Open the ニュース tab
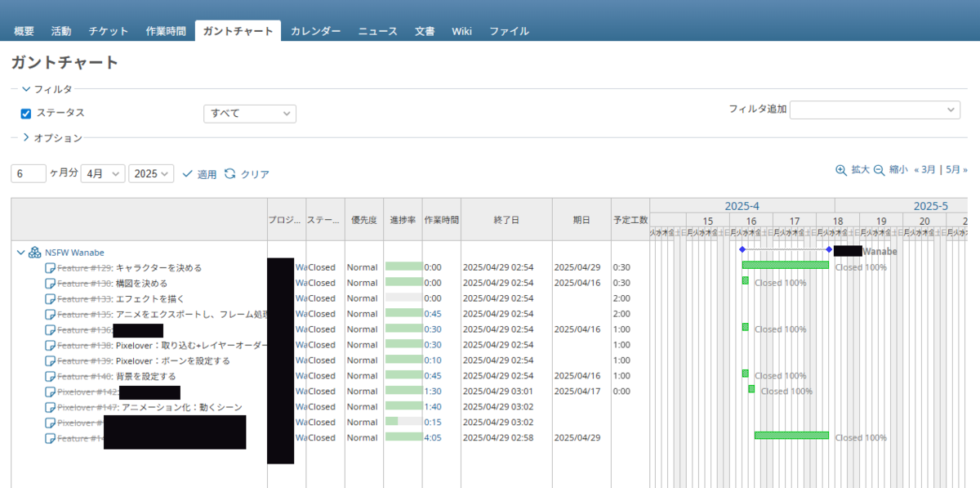This screenshot has width=980, height=488. click(x=378, y=31)
